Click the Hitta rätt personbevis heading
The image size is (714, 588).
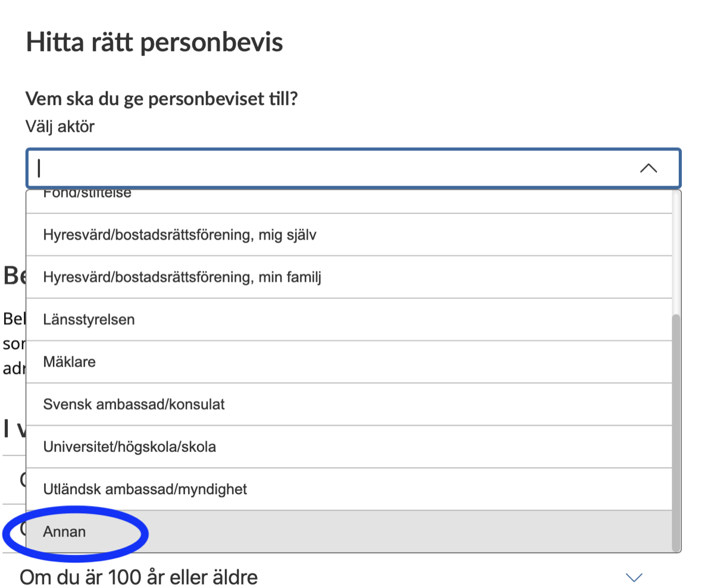tap(154, 43)
